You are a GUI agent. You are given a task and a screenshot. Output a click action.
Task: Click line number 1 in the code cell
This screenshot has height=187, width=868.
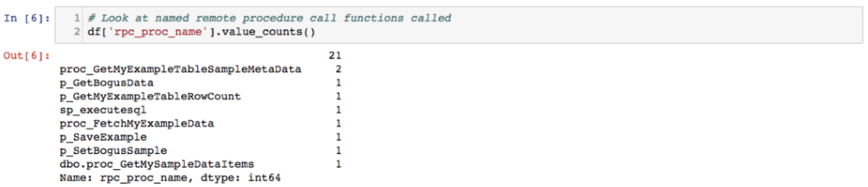77,18
